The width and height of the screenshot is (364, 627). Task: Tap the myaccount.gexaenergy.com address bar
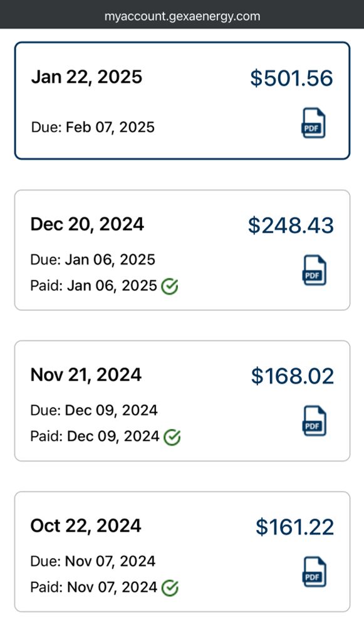[x=182, y=16]
